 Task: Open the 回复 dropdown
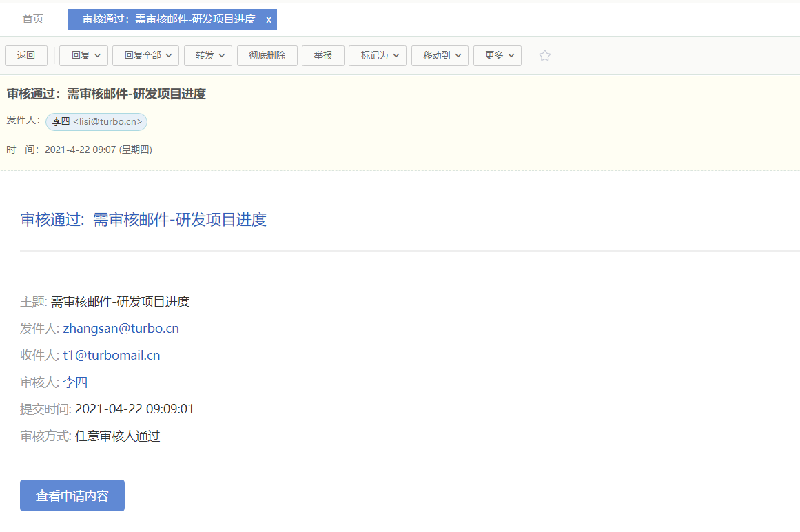[x=83, y=56]
